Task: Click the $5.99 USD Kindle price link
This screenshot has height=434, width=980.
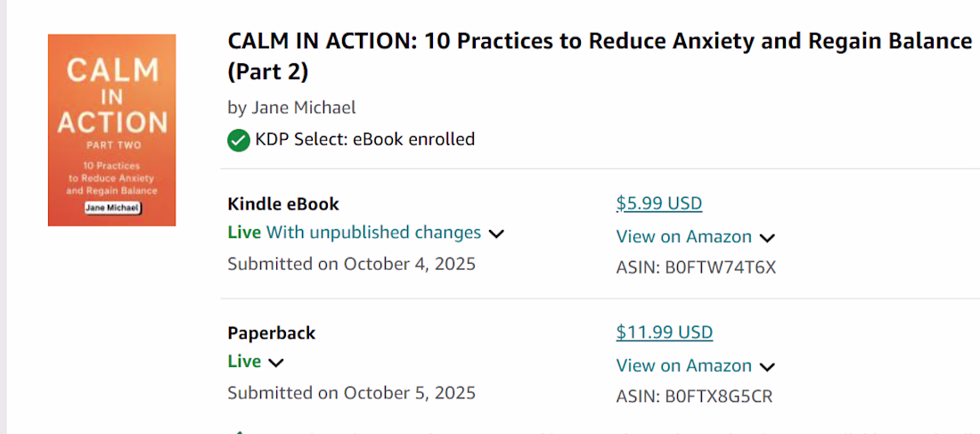Action: pyautogui.click(x=659, y=204)
